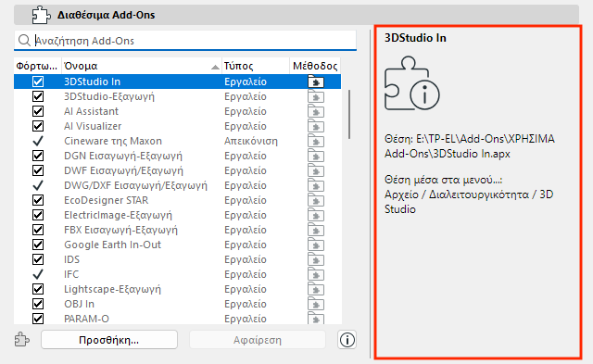Select the DWF Εισαγωγή/Εξαγωγή row name
The height and width of the screenshot is (364, 593).
pos(123,170)
